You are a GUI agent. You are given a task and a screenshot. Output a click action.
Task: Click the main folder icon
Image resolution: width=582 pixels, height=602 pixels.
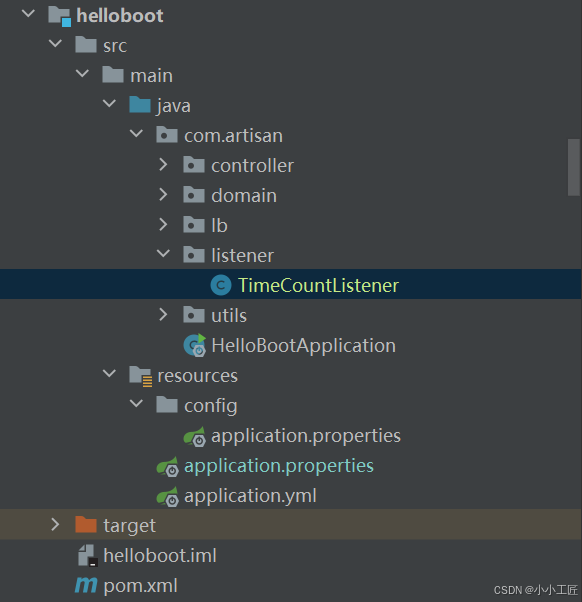[x=113, y=74]
